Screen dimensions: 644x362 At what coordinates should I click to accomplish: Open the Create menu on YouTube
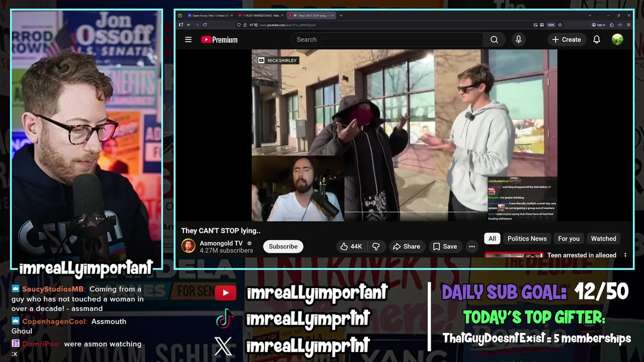point(566,39)
